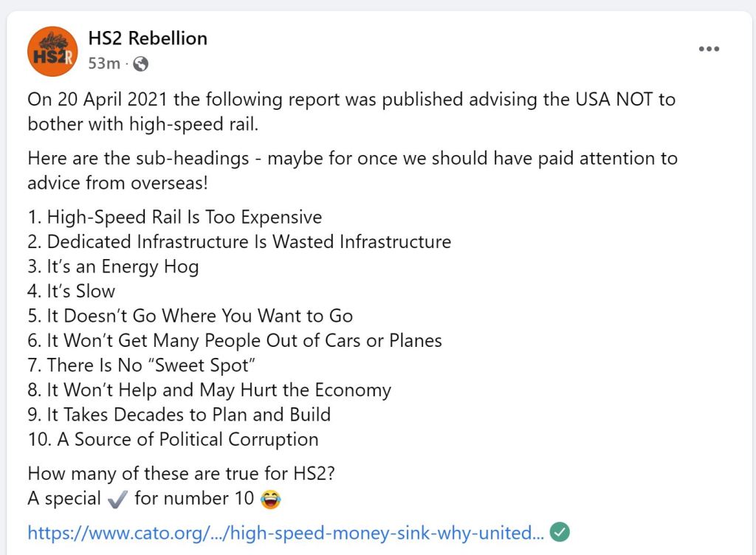Click "It Won't Get Many People Out" line
The height and width of the screenshot is (555, 756).
235,340
